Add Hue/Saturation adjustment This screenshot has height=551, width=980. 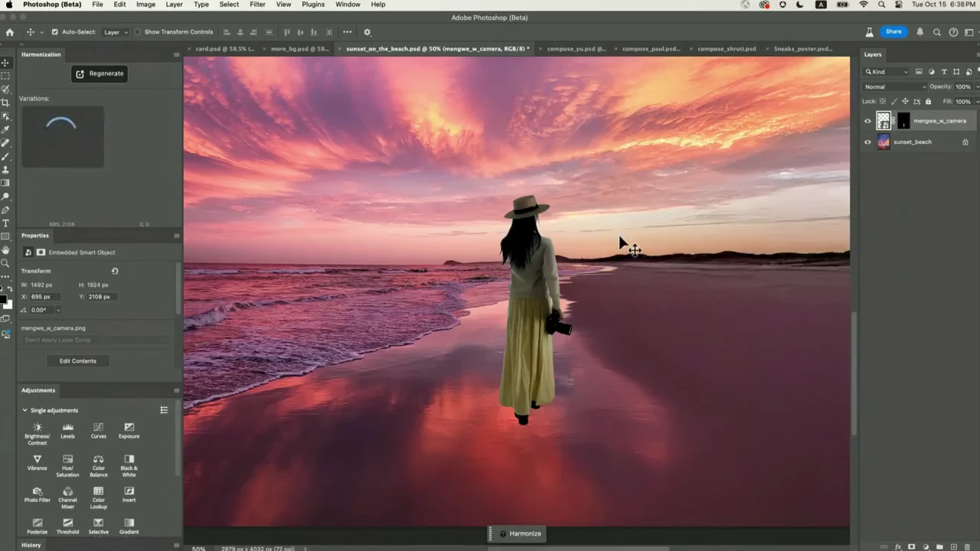point(67,465)
